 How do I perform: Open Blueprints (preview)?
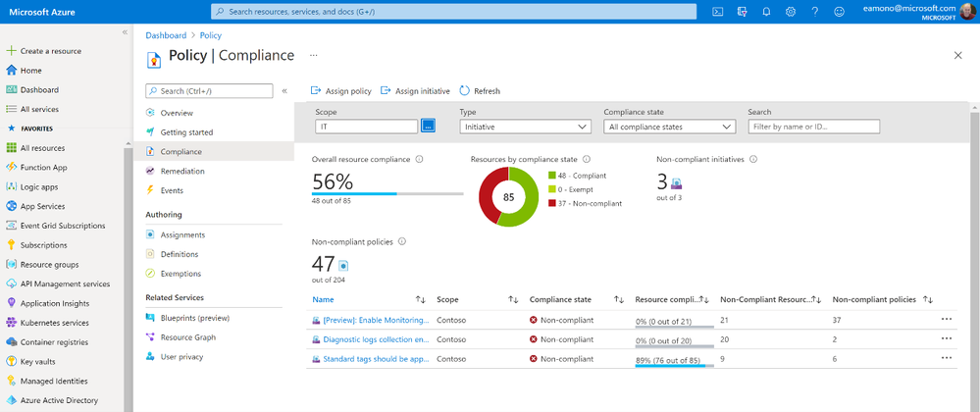[x=194, y=318]
